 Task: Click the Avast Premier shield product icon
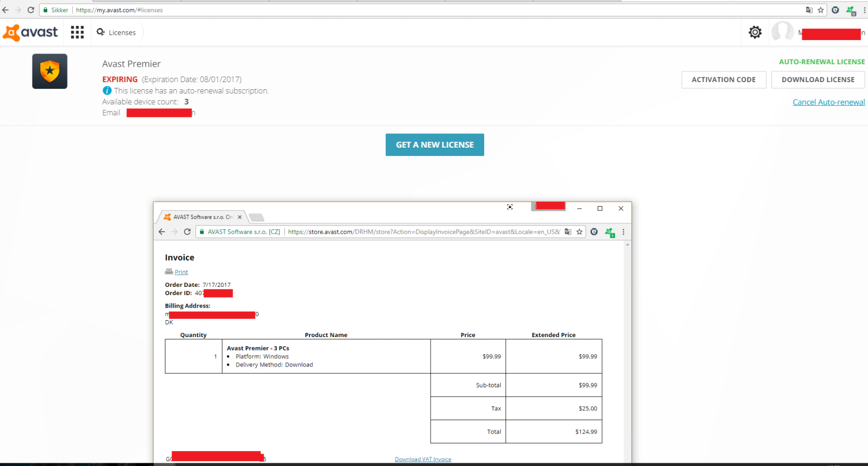[50, 71]
